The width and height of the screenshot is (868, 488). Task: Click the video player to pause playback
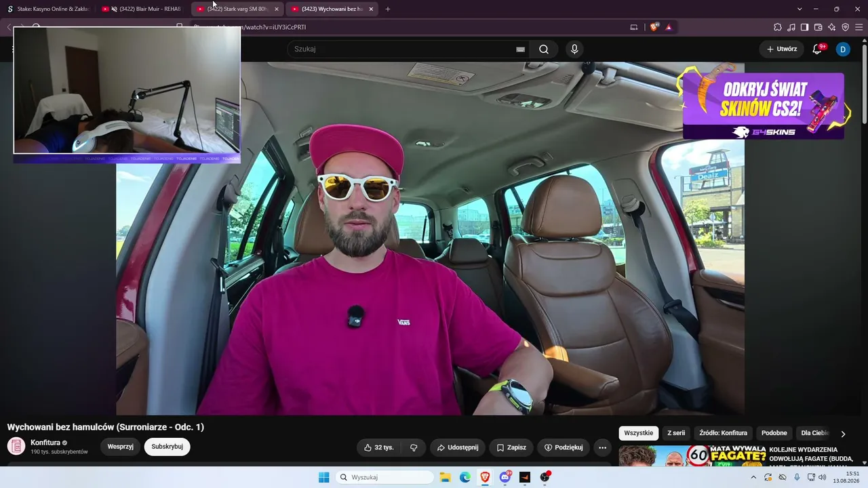click(x=430, y=239)
